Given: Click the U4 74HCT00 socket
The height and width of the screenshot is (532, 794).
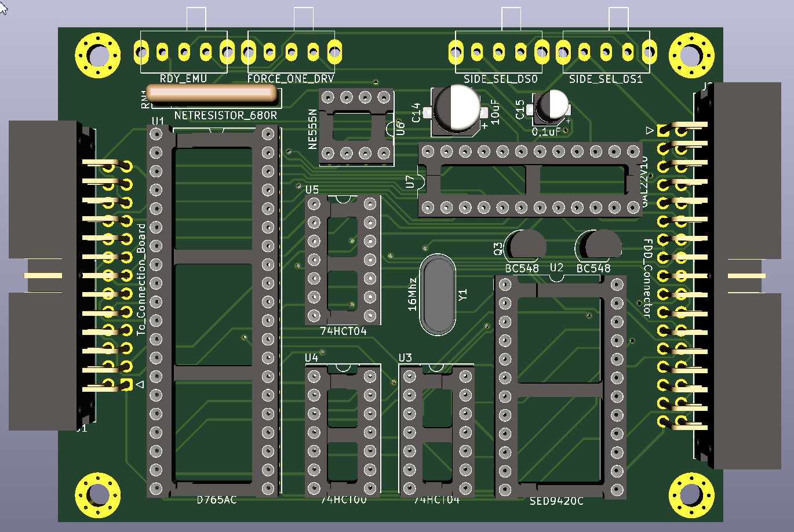Looking at the screenshot, I should click(x=343, y=430).
